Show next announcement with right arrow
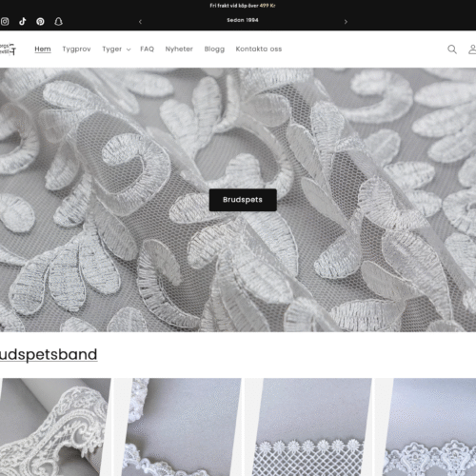The image size is (476, 476). [346, 22]
